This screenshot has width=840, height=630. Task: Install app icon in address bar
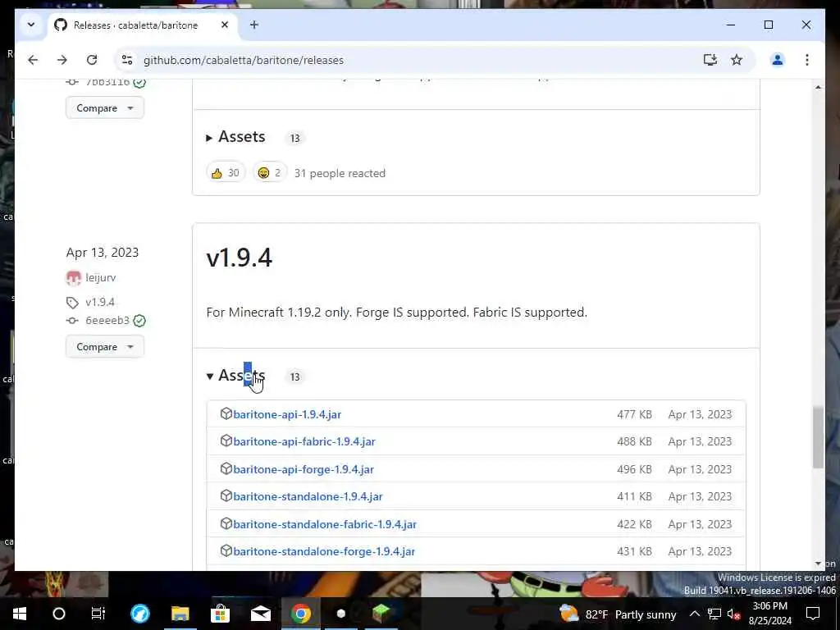710,60
